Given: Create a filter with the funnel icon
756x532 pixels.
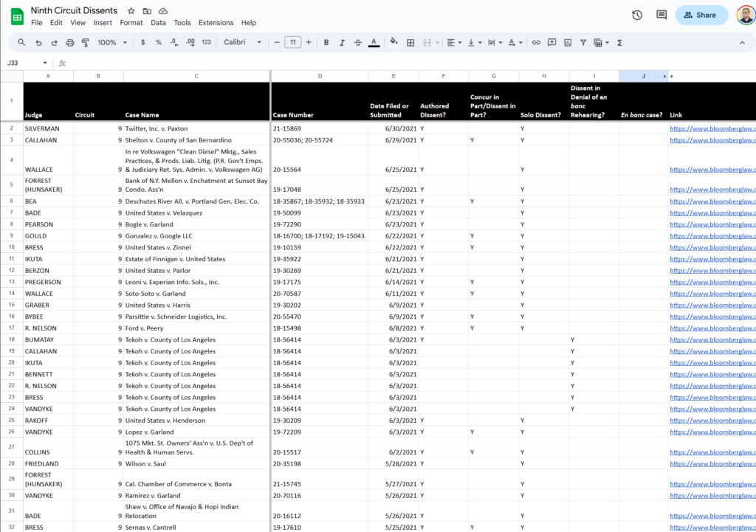Looking at the screenshot, I should coord(583,42).
